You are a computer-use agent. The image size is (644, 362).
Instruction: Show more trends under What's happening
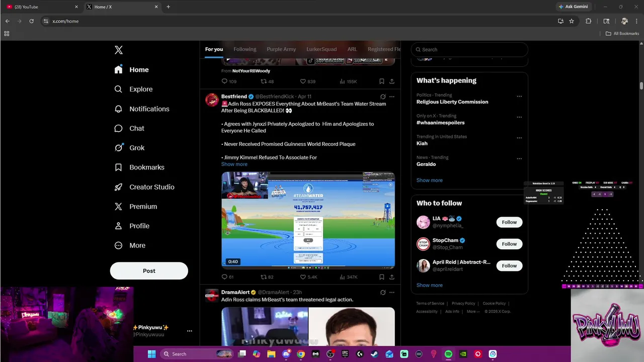(430, 180)
